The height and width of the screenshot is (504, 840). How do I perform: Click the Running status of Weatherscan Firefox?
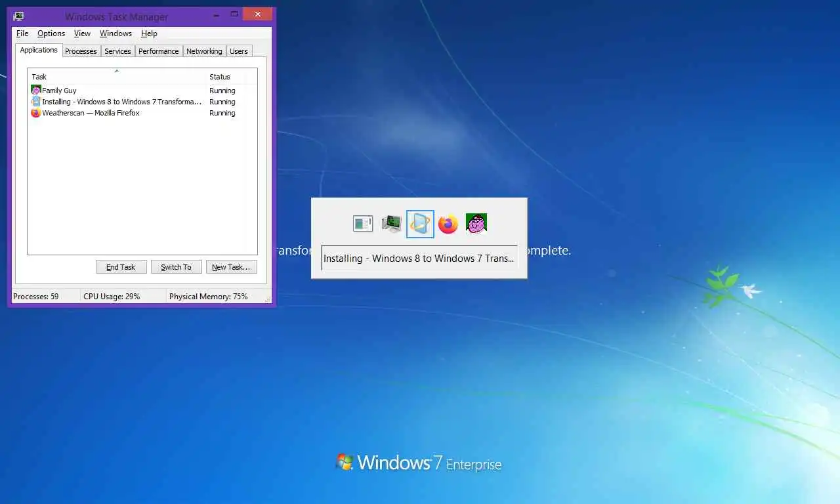[x=222, y=113]
